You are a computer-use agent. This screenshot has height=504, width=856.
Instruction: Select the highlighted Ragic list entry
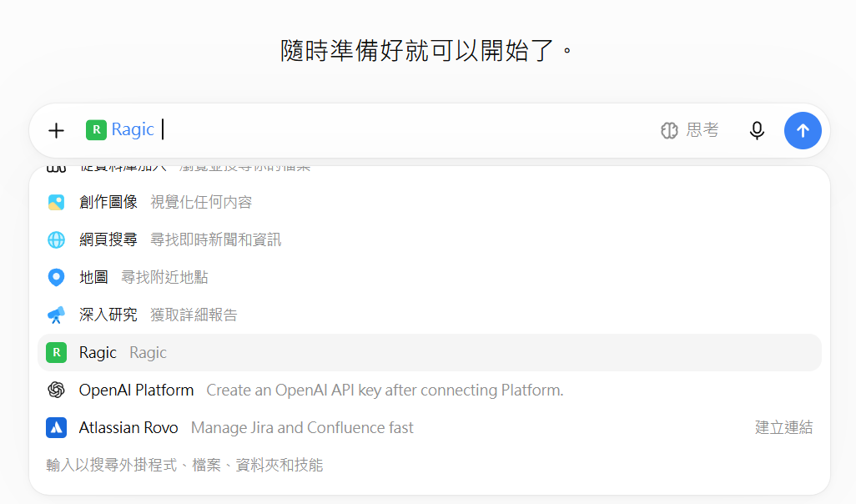coord(429,353)
